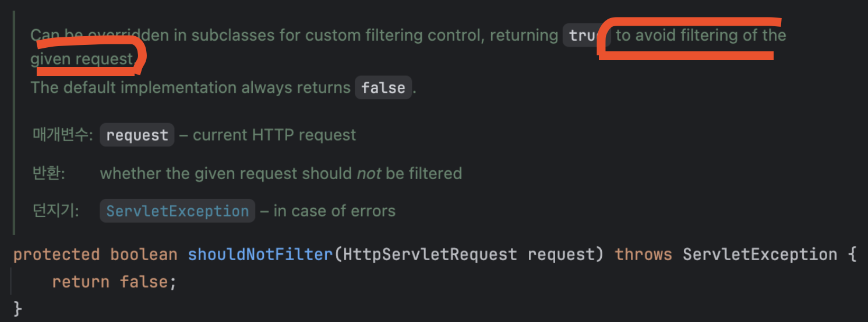868x322 pixels.
Task: Click the '반환:' return label
Action: pyautogui.click(x=49, y=173)
